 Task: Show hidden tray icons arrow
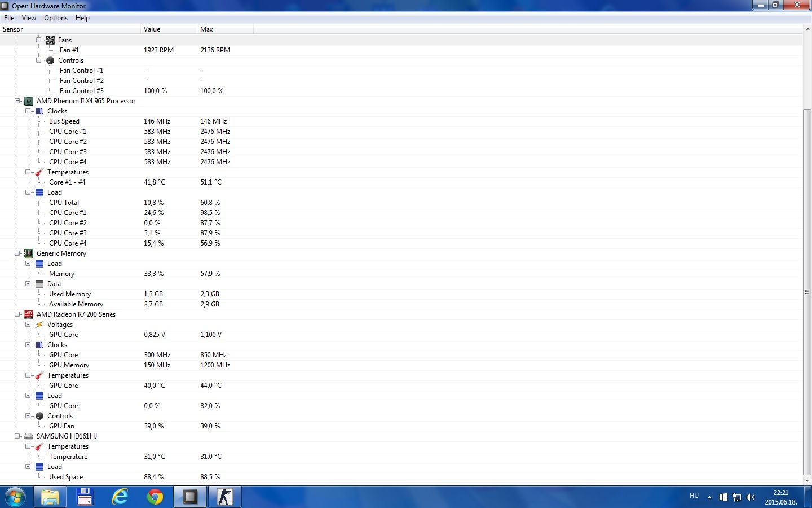tap(709, 497)
